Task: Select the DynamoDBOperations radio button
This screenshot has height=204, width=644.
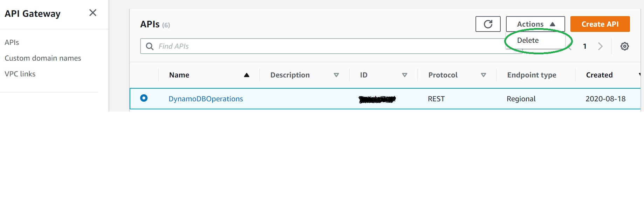Action: [x=144, y=98]
